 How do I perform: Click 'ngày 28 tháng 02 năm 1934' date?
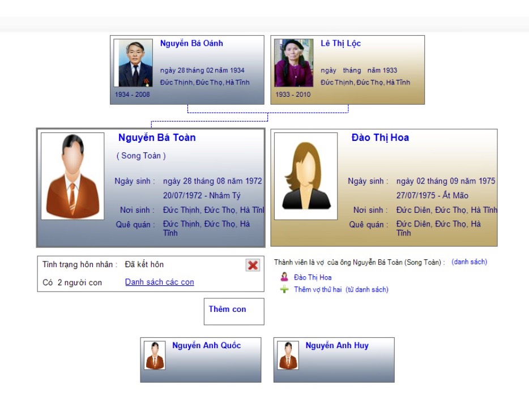pos(202,70)
